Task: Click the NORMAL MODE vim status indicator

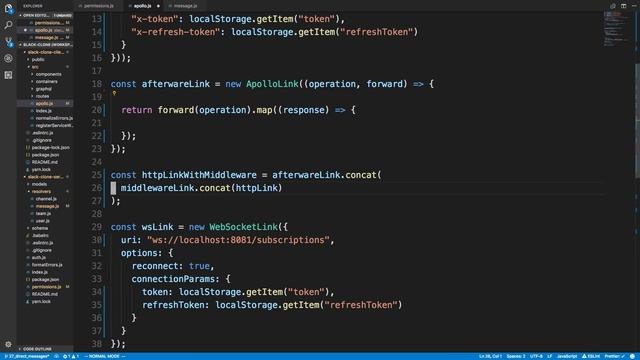Action: coord(104,356)
